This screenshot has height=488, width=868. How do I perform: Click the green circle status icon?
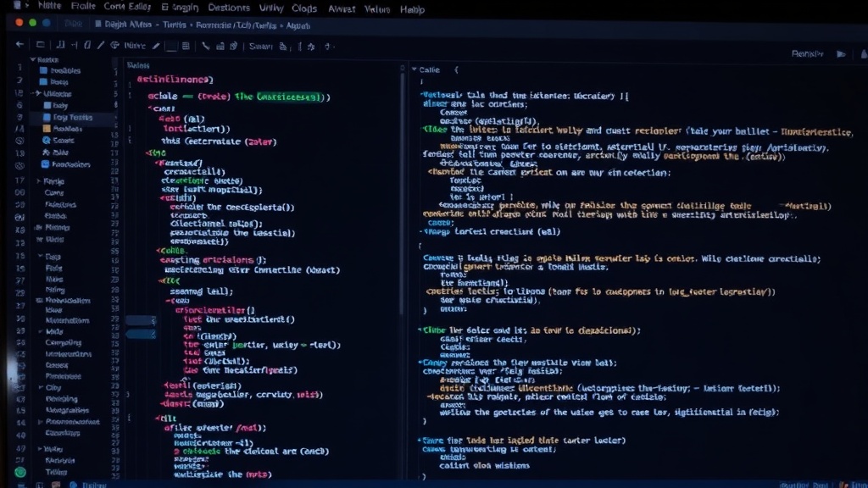pos(20,472)
